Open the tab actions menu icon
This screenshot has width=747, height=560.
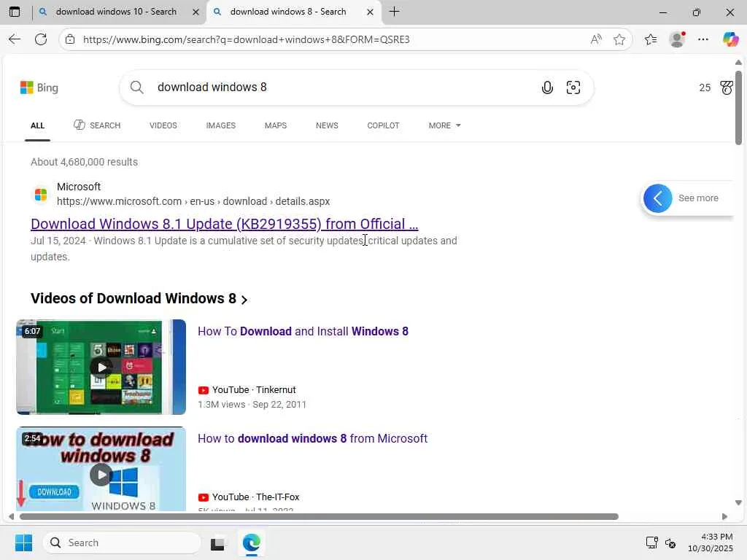click(x=15, y=12)
